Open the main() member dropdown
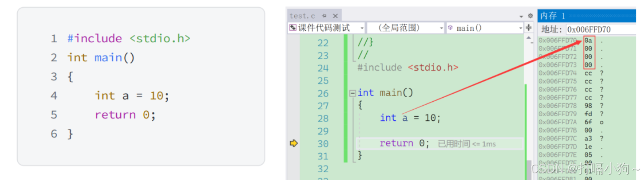Viewport: 644px width, 180px height. 521,28
